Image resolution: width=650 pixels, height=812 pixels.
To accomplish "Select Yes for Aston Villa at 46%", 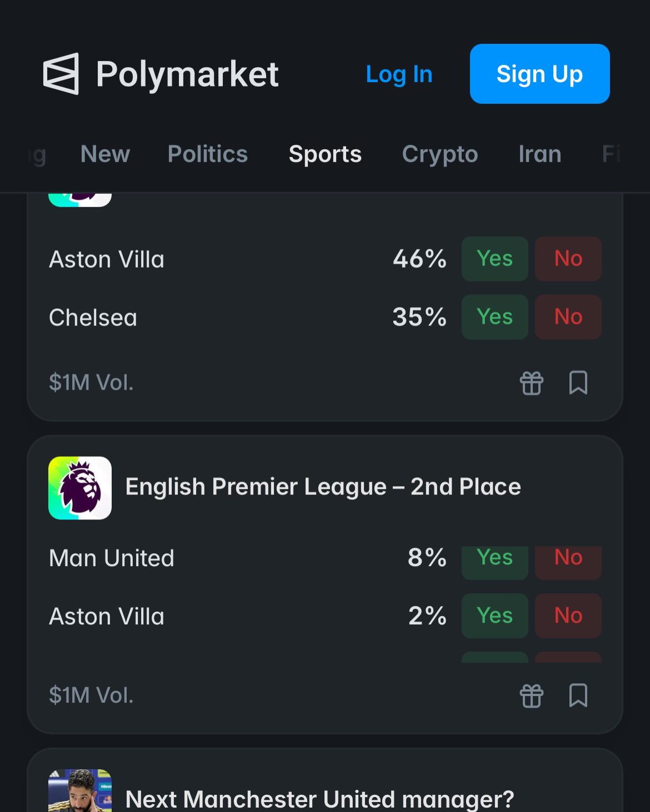I will pos(494,259).
